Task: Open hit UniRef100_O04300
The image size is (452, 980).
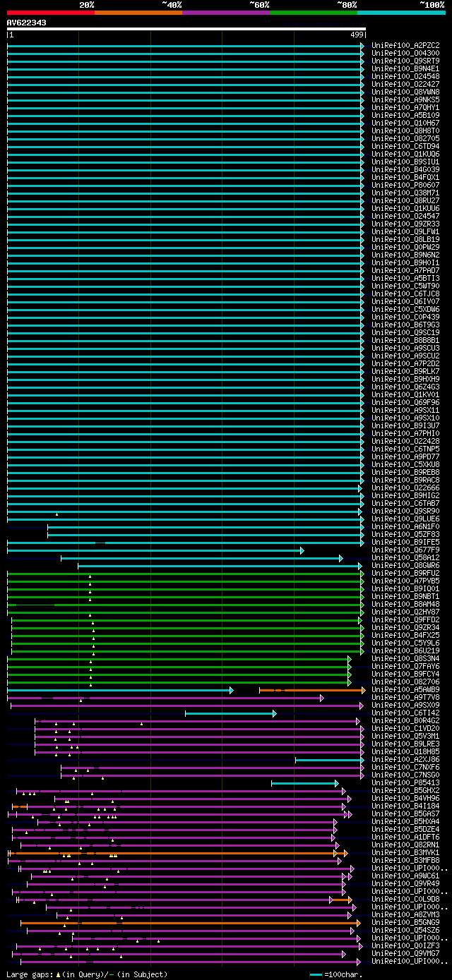Action: (x=405, y=54)
